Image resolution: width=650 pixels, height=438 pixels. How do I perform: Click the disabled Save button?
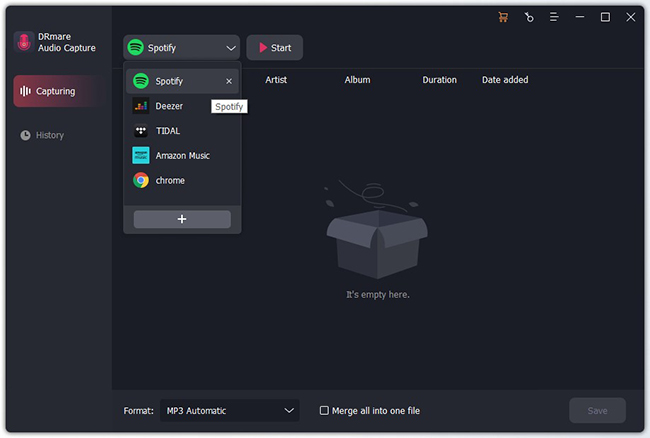coord(597,411)
